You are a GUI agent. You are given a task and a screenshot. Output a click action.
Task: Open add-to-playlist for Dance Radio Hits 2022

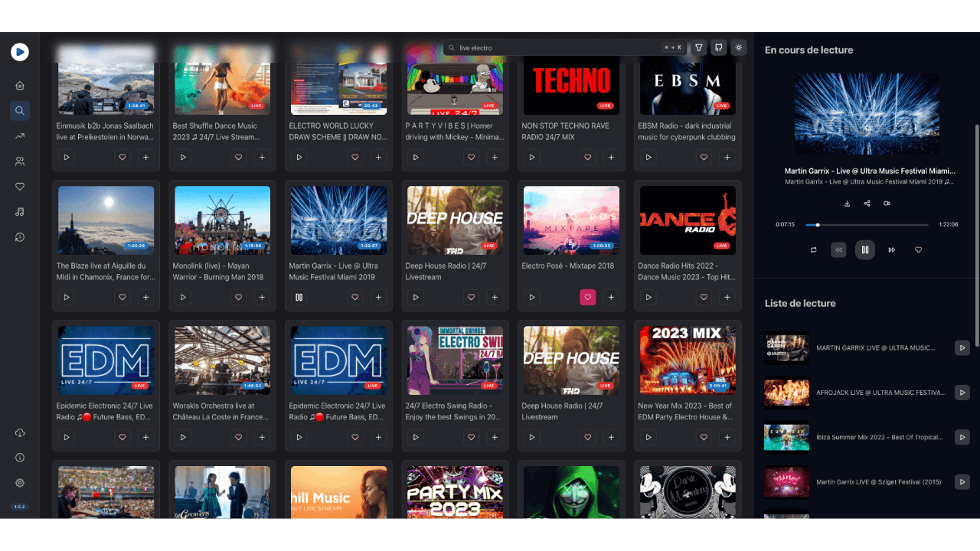tap(727, 297)
